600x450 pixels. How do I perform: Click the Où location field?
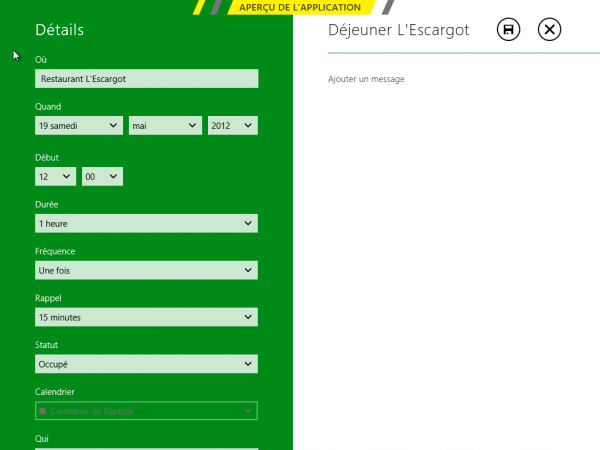pyautogui.click(x=146, y=78)
